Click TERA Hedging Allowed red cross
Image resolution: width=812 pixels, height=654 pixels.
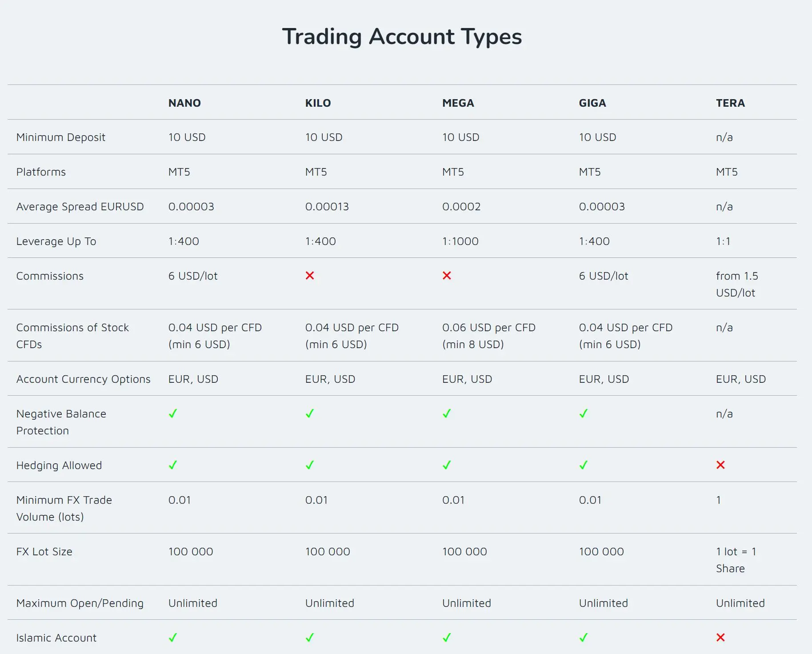coord(720,465)
